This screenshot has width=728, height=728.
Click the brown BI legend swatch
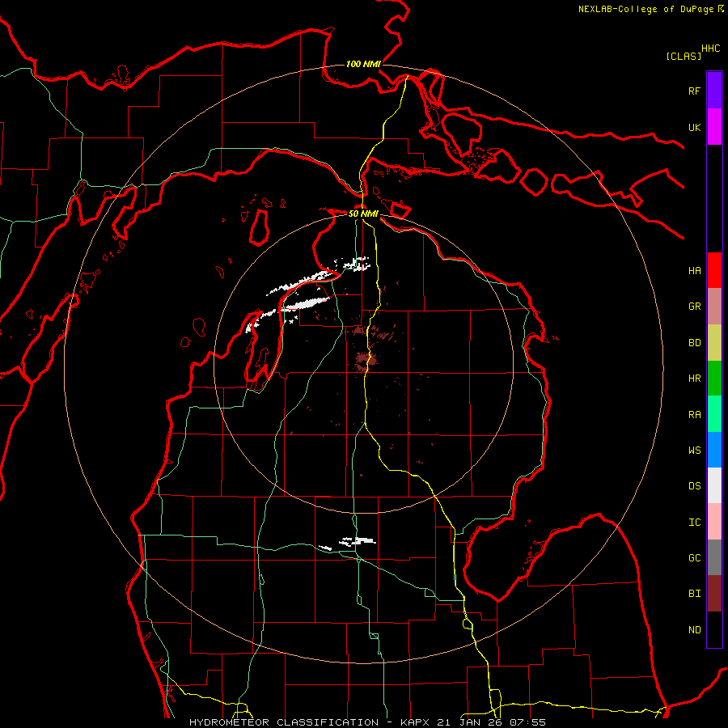(x=714, y=594)
